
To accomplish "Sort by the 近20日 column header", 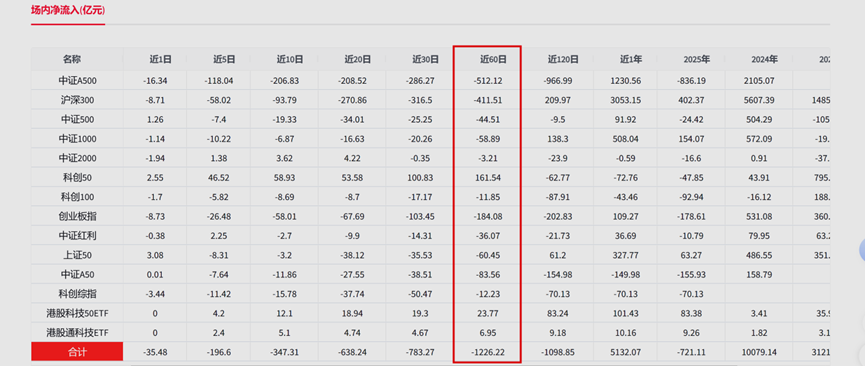I will [358, 59].
